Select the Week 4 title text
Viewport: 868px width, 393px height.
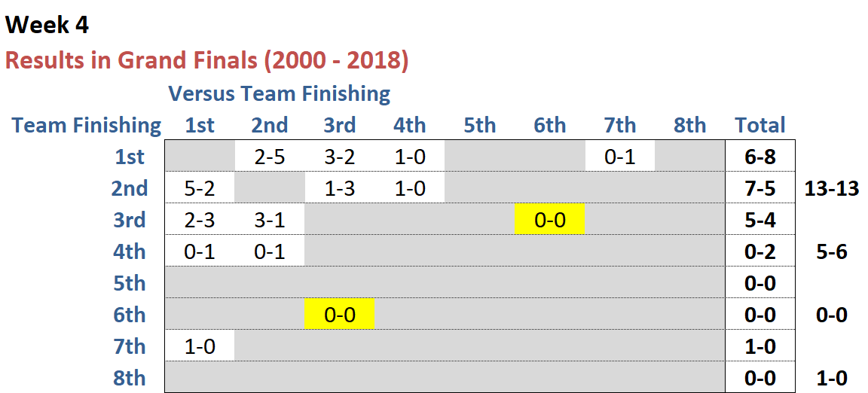[47, 25]
